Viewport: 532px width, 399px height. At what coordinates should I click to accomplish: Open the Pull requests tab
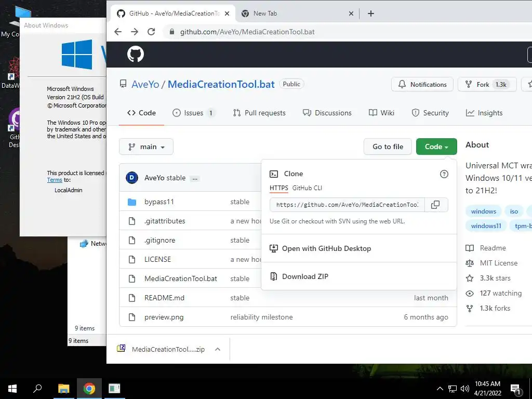coord(259,113)
